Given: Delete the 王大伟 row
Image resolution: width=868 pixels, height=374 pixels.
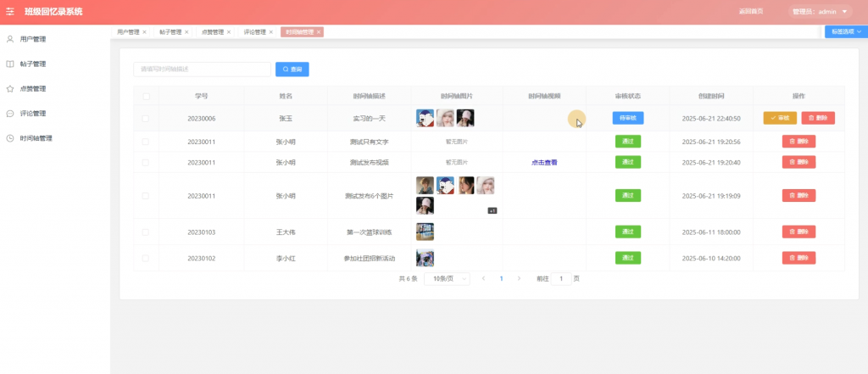Looking at the screenshot, I should tap(798, 232).
